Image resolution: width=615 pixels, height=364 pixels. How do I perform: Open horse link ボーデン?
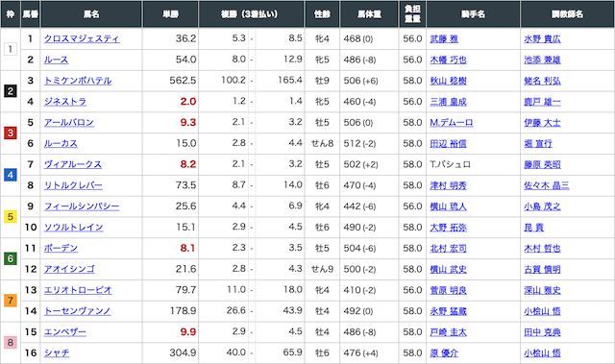[61, 248]
